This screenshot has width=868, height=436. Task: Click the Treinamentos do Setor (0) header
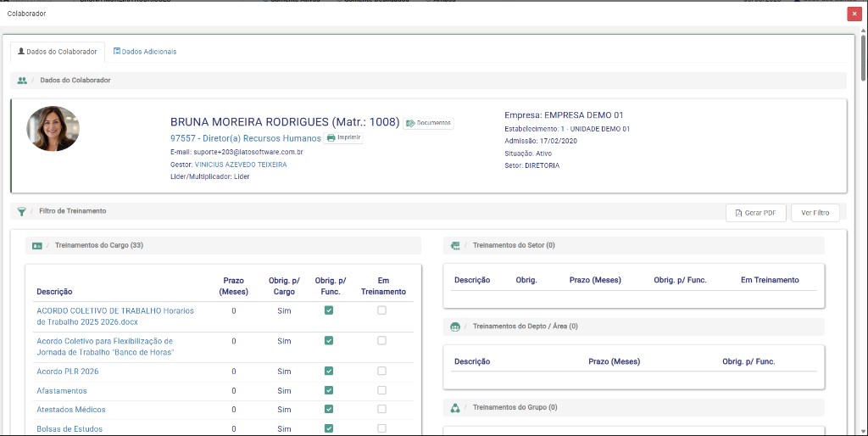(514, 245)
